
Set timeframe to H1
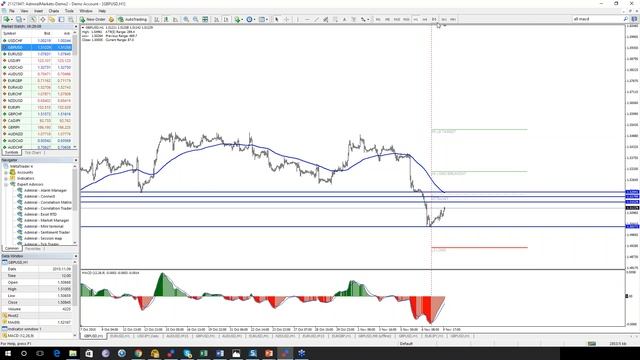(416, 19)
